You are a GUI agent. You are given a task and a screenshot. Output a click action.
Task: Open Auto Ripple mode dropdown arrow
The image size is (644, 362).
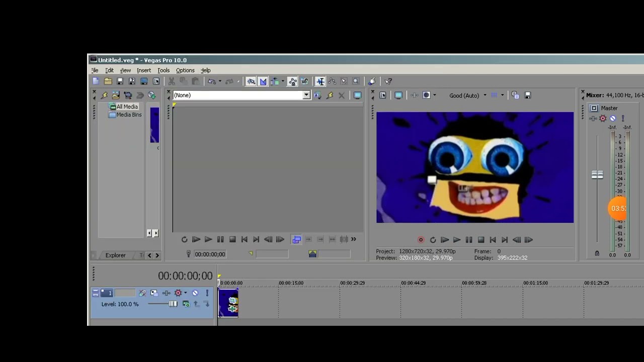[283, 81]
